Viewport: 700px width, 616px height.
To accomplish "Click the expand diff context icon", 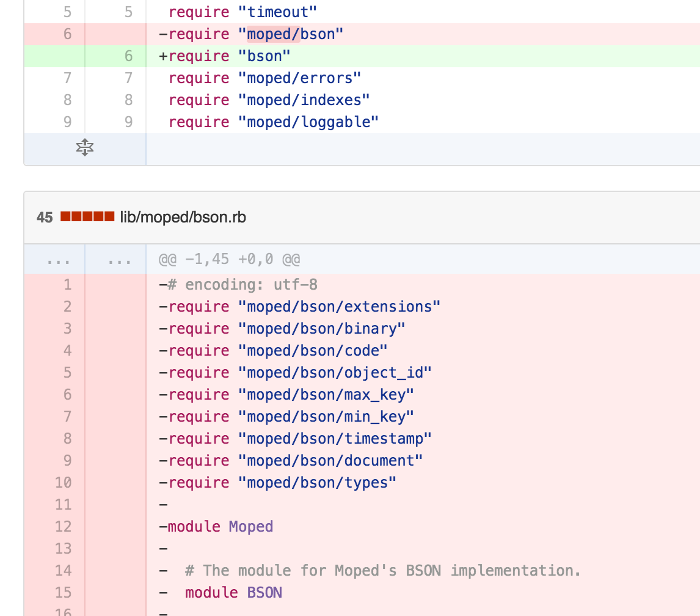I will coord(84,147).
